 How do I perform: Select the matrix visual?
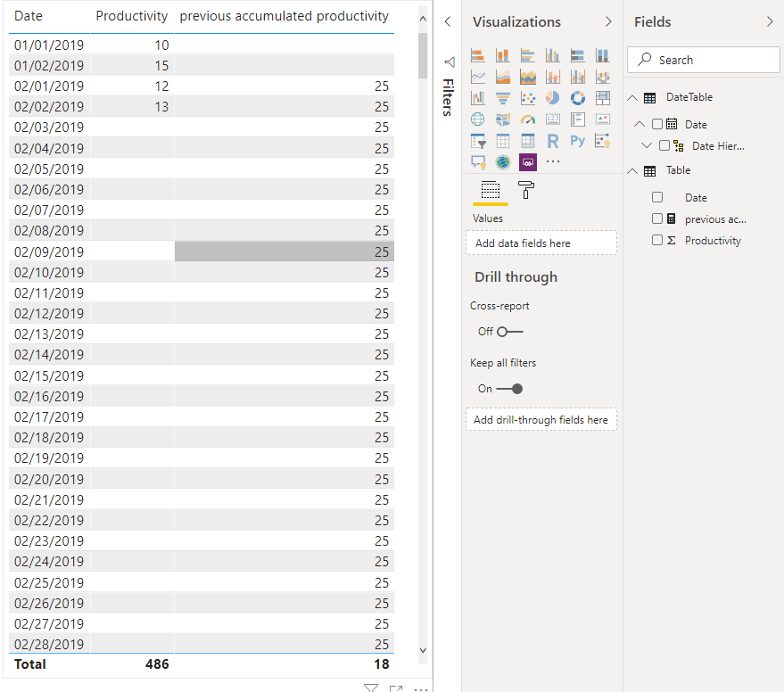[x=528, y=142]
